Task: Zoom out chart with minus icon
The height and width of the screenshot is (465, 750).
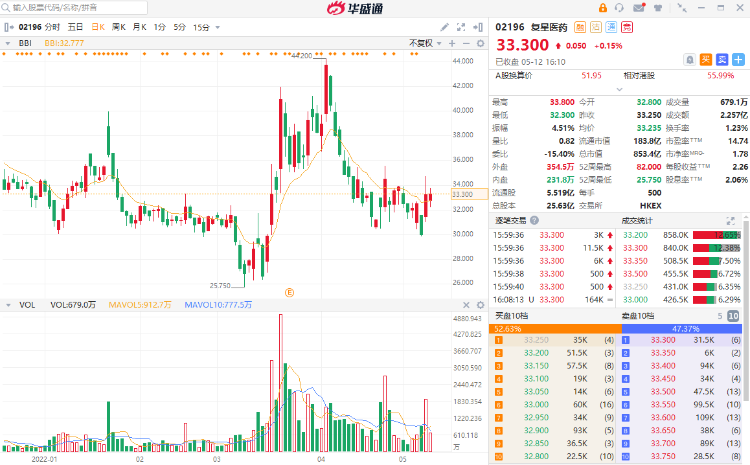Action: tap(466, 43)
